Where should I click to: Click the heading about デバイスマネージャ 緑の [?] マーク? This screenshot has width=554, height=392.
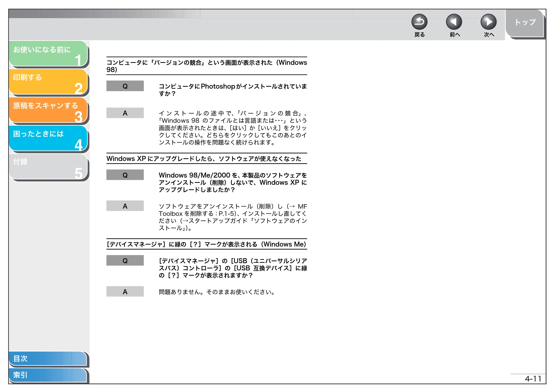click(207, 244)
